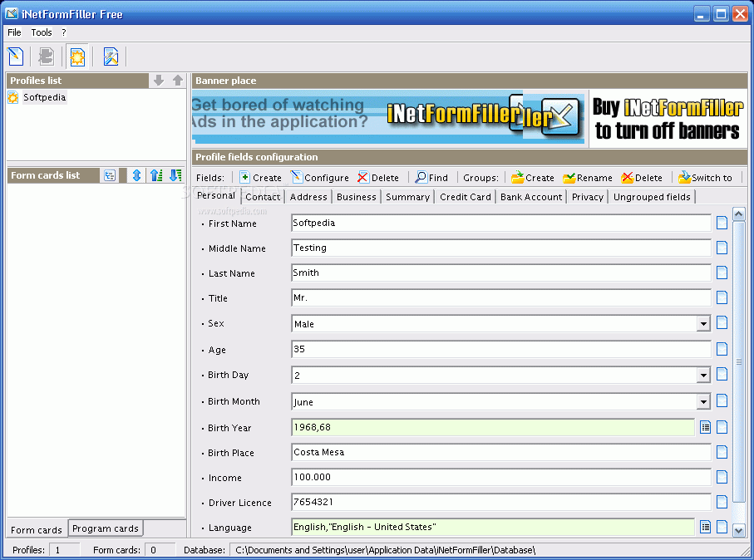Move profile up arrow in Profiles list
Image resolution: width=754 pixels, height=560 pixels.
click(x=178, y=81)
